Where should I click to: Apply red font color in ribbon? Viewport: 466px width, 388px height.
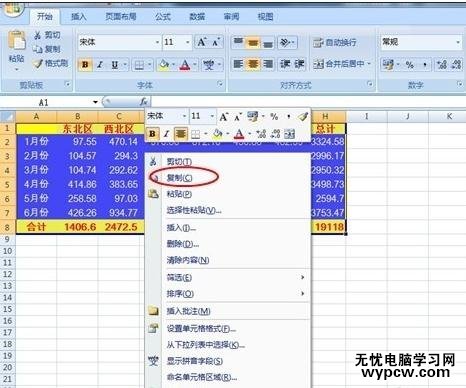coord(185,65)
